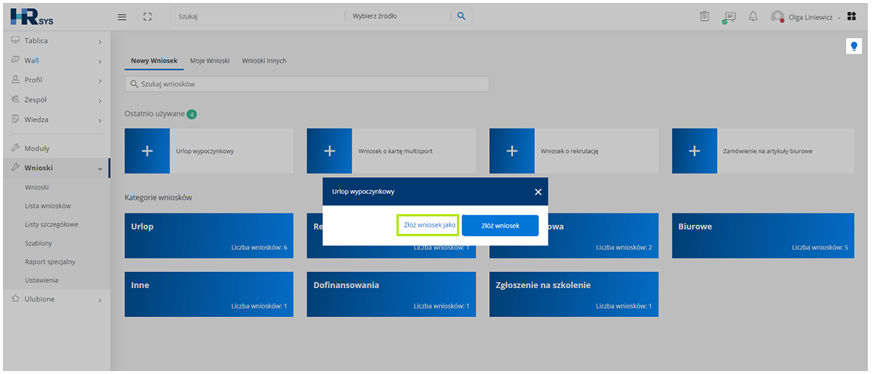The image size is (872, 374).
Task: Open the Inne category tile
Action: (x=209, y=294)
